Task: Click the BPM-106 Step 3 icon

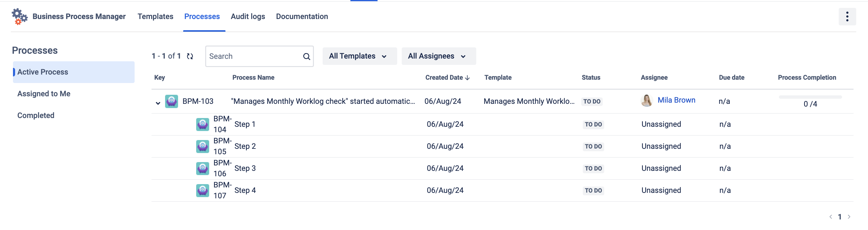Action: click(x=203, y=168)
